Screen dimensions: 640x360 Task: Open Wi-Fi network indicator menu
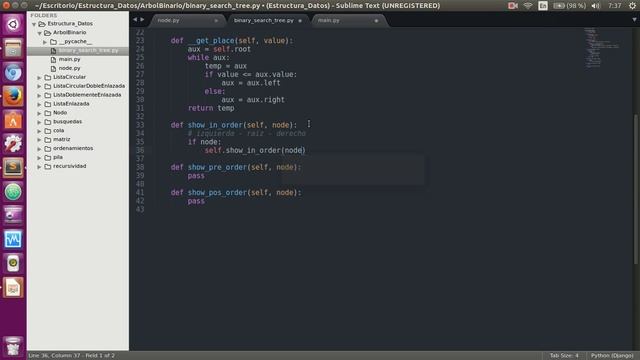(528, 6)
